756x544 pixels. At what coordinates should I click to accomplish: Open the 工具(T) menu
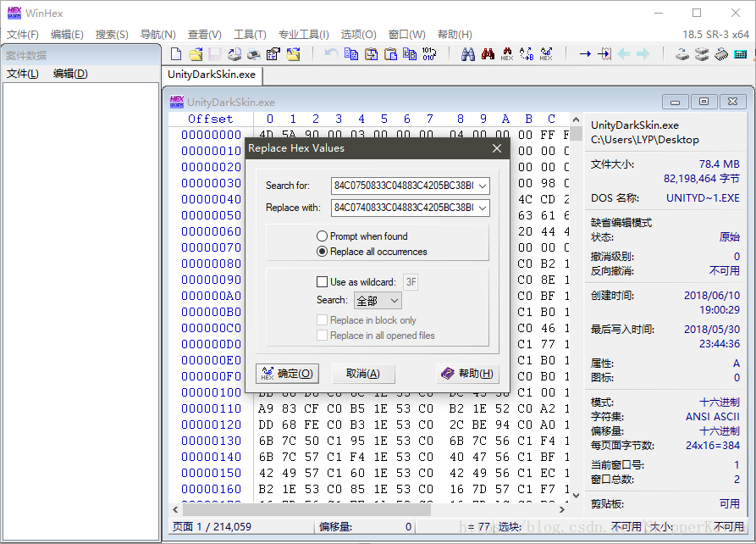[x=250, y=34]
